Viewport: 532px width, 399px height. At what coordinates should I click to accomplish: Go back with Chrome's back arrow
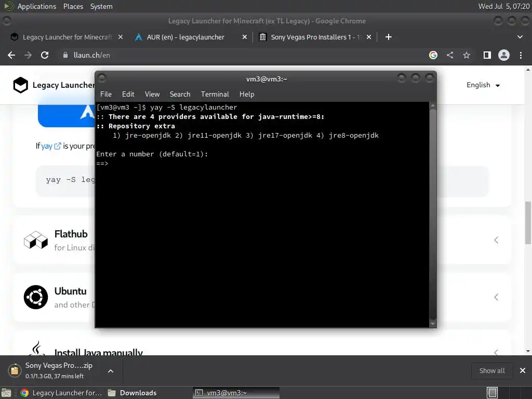pyautogui.click(x=11, y=55)
